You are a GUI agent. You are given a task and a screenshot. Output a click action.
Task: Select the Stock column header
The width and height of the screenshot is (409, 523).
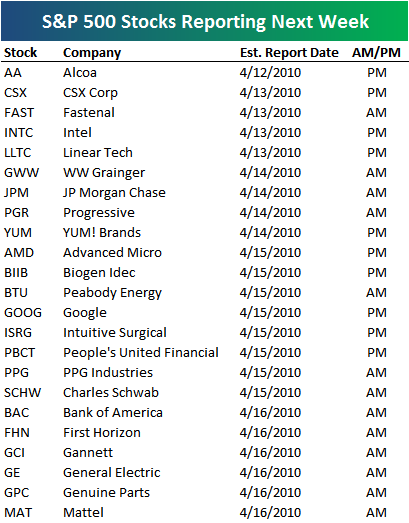click(x=20, y=53)
